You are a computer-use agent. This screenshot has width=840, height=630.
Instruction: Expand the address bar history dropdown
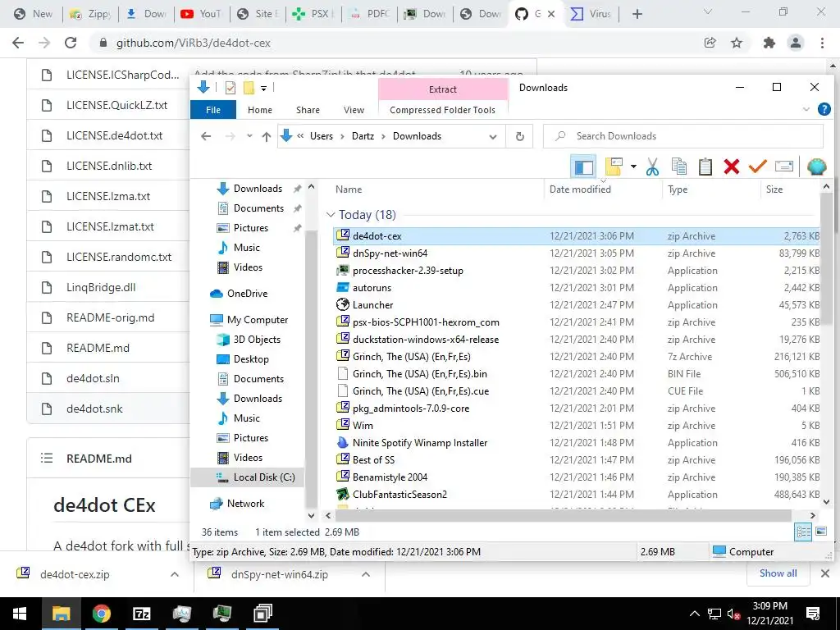493,137
